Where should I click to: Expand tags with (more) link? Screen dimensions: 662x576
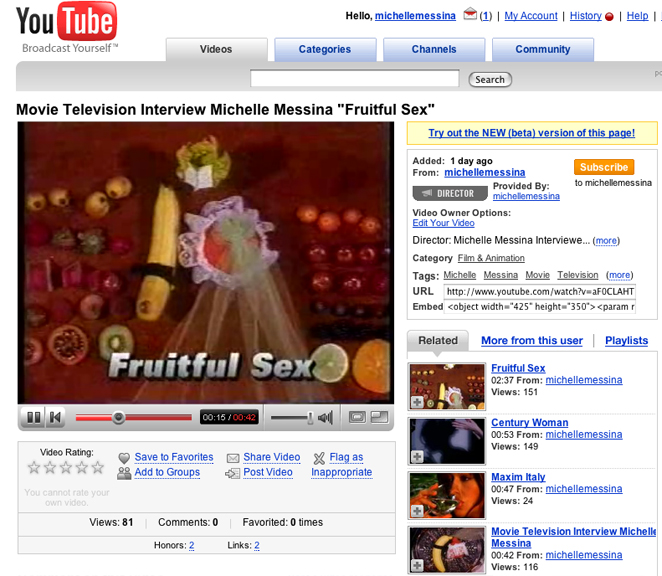click(x=619, y=275)
